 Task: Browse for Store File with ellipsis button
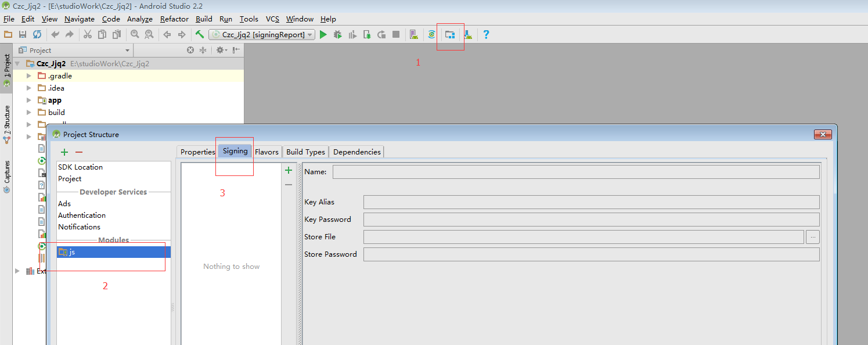tap(813, 237)
